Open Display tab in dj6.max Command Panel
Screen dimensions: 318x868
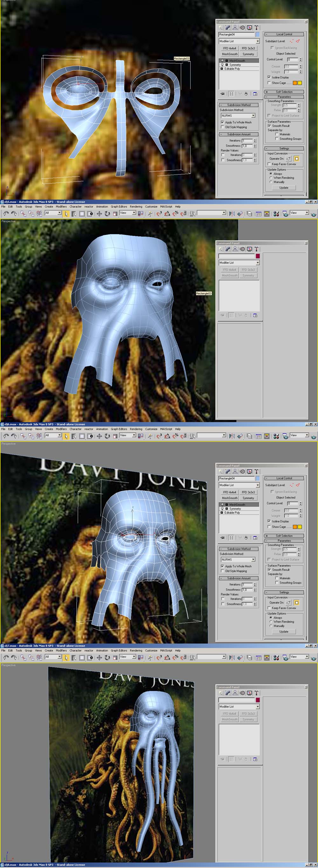tap(249, 471)
